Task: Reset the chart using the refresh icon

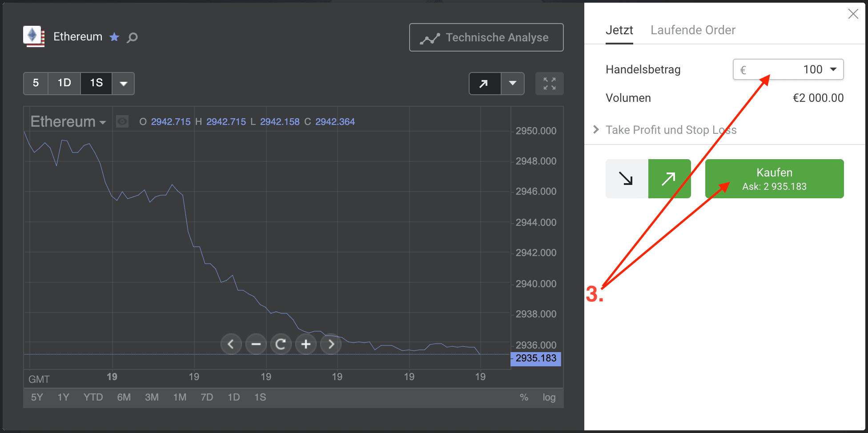Action: 281,344
